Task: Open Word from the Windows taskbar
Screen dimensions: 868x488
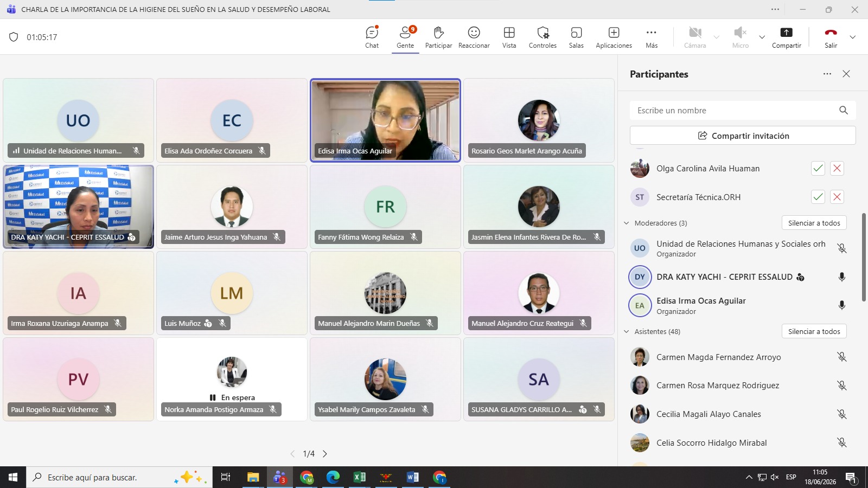Action: (412, 477)
